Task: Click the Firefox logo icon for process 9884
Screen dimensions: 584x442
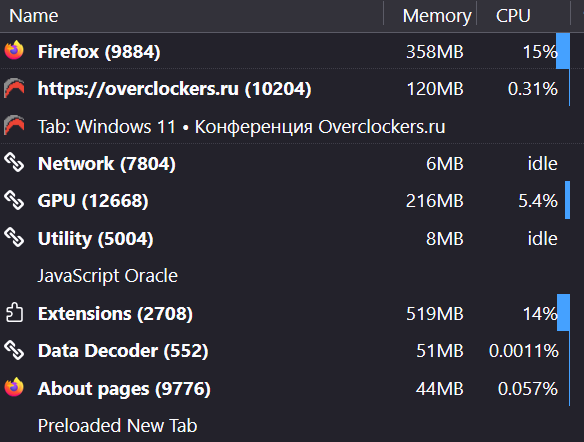Action: (14, 50)
